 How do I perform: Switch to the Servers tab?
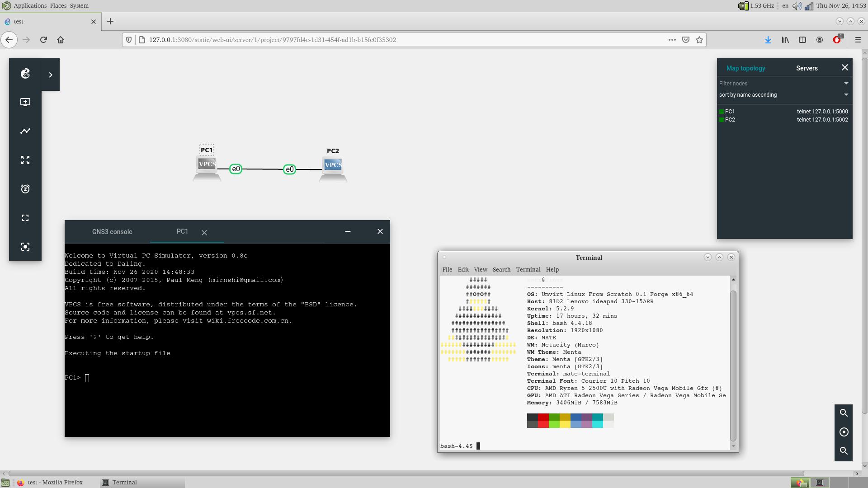point(807,68)
